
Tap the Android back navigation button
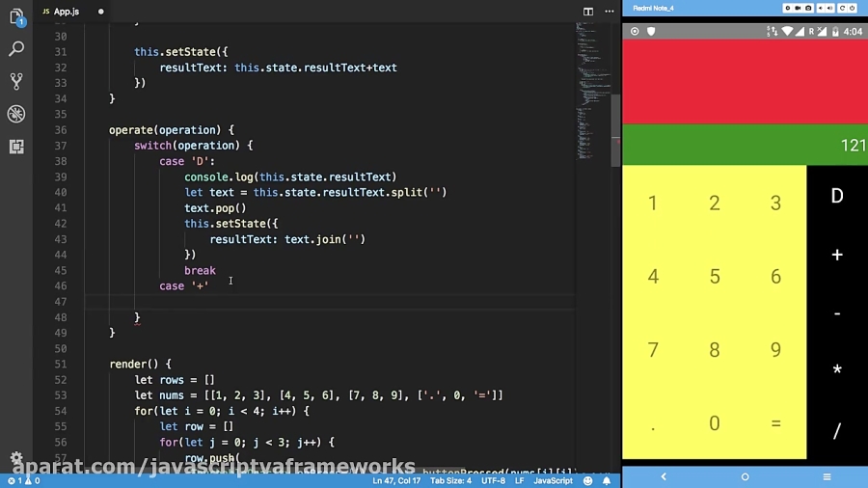(664, 476)
